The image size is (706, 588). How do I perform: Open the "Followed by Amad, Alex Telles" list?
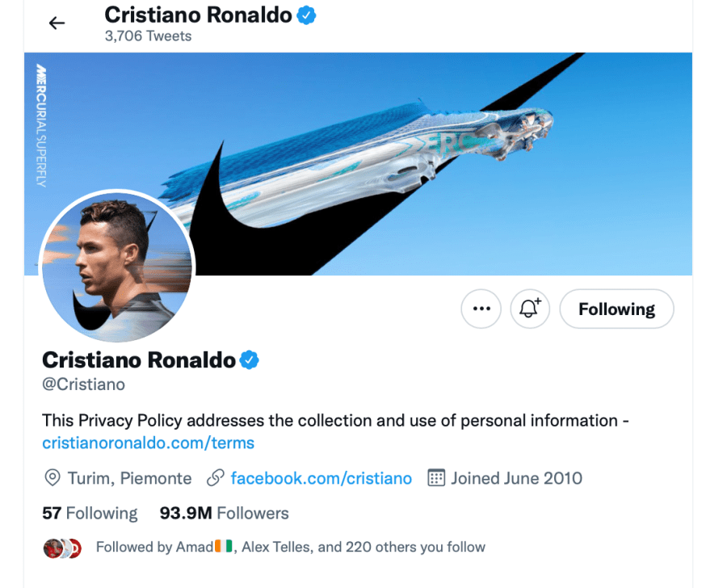[291, 548]
